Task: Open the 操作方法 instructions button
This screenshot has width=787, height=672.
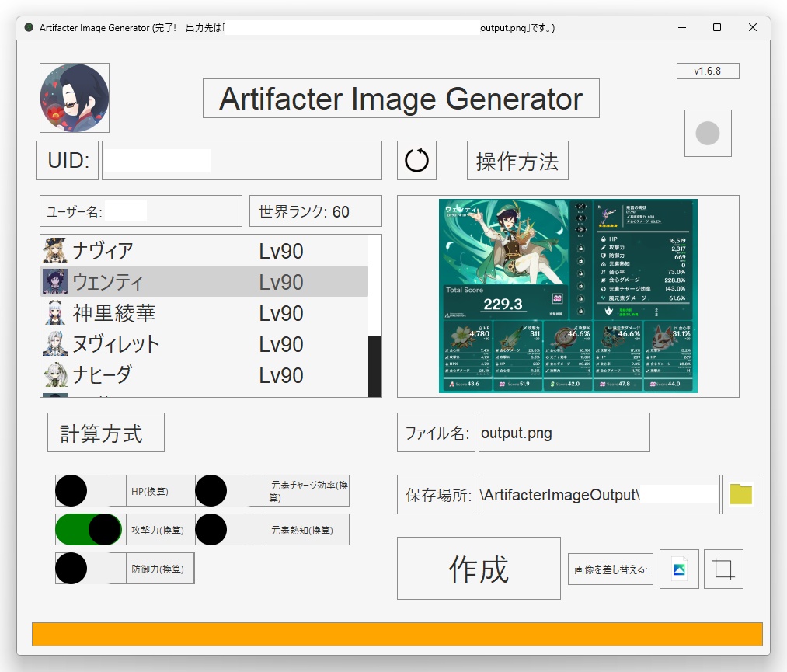Action: click(x=517, y=161)
